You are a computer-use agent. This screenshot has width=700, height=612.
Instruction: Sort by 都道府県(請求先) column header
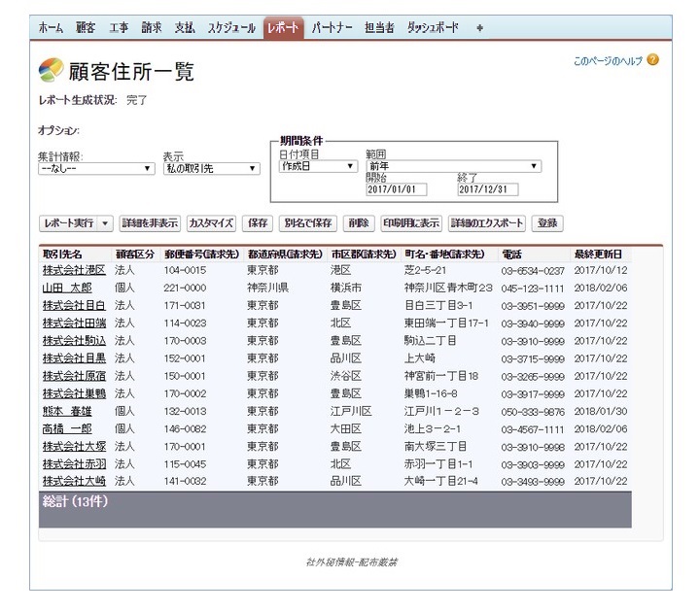[x=285, y=255]
